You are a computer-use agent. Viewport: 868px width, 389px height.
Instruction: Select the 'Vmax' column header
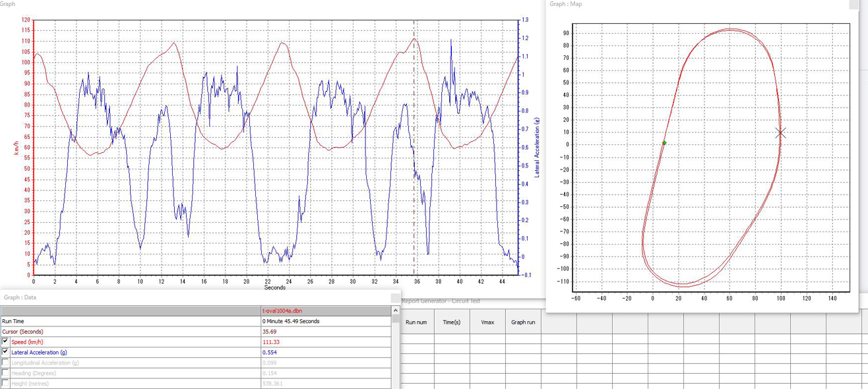[487, 322]
